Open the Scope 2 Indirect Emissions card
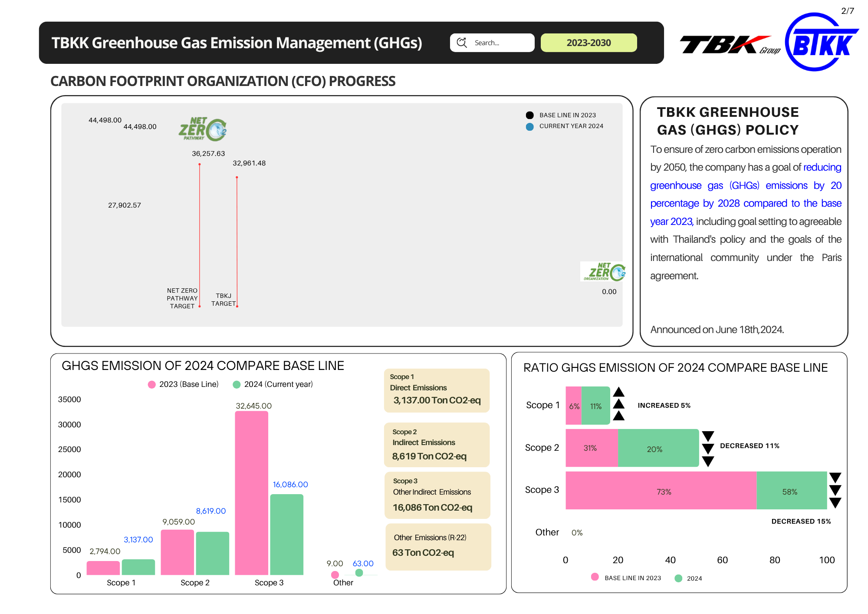Viewport: 868px width, 614px height. coord(437,445)
